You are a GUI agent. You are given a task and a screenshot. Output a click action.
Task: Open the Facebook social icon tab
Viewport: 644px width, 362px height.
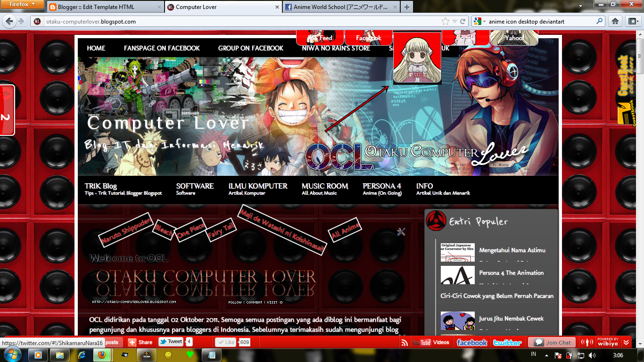(369, 38)
